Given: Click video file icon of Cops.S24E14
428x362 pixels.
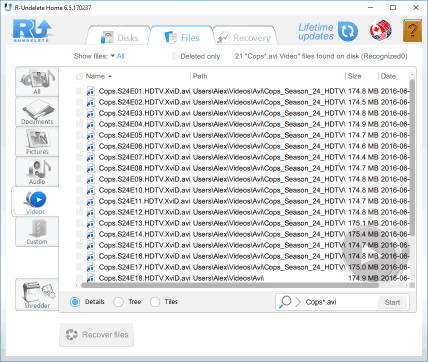Looking at the screenshot, I should (x=90, y=234).
